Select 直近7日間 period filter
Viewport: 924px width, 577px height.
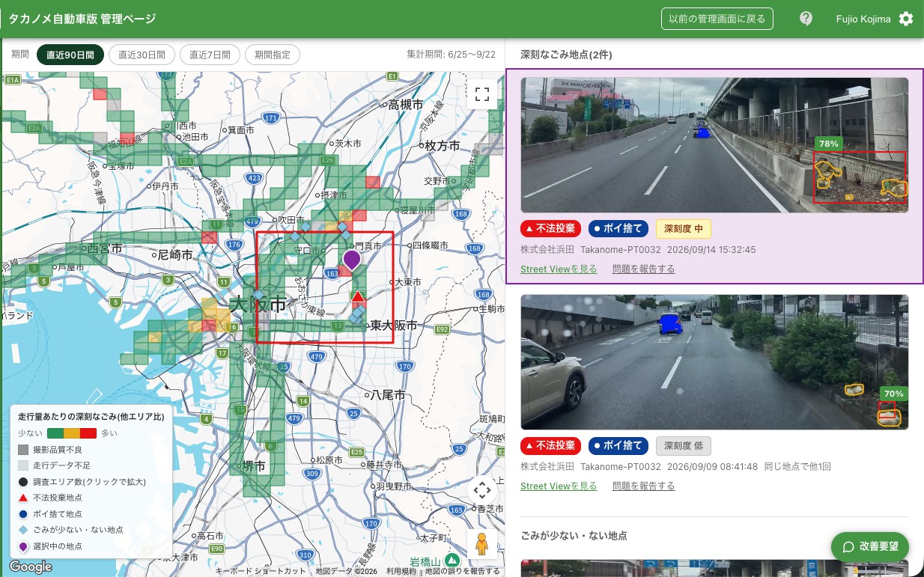click(x=210, y=55)
